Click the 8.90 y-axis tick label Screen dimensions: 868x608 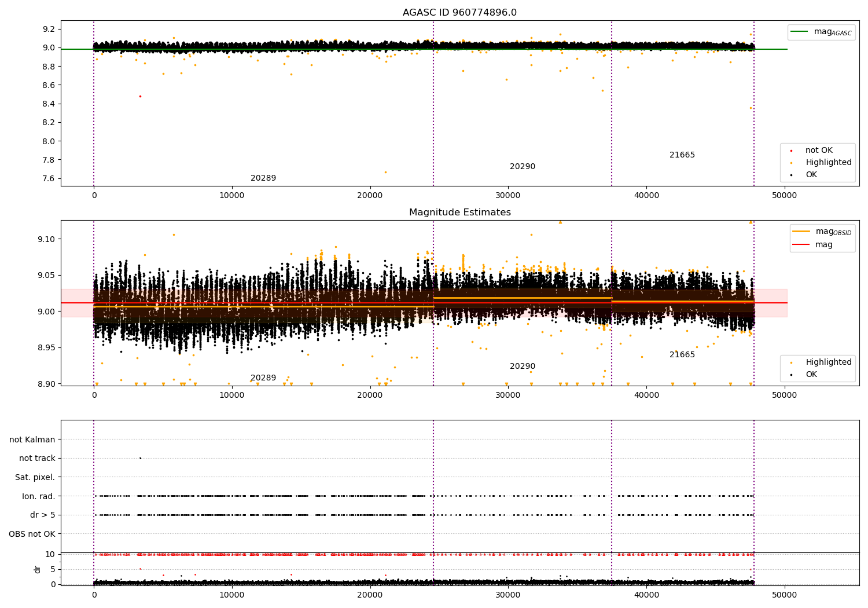[x=47, y=384]
